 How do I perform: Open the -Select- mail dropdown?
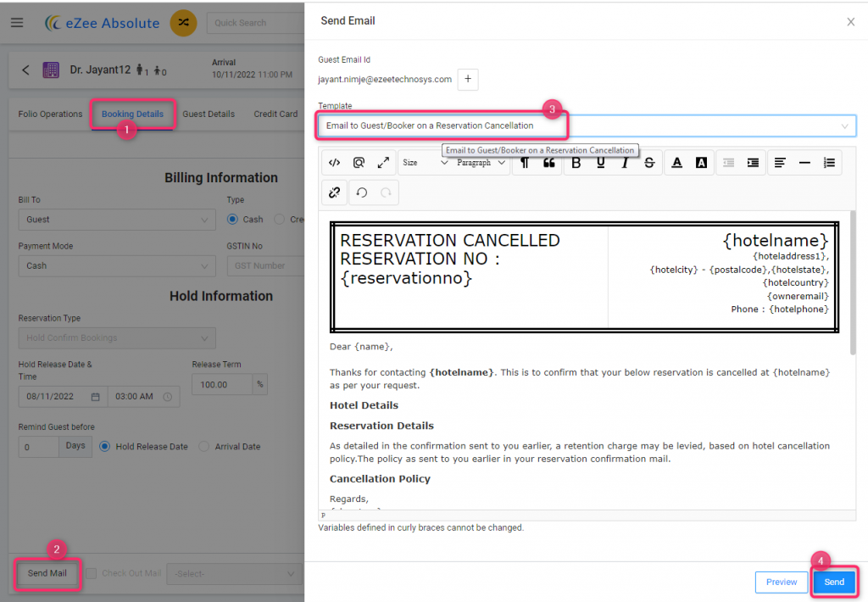(234, 574)
